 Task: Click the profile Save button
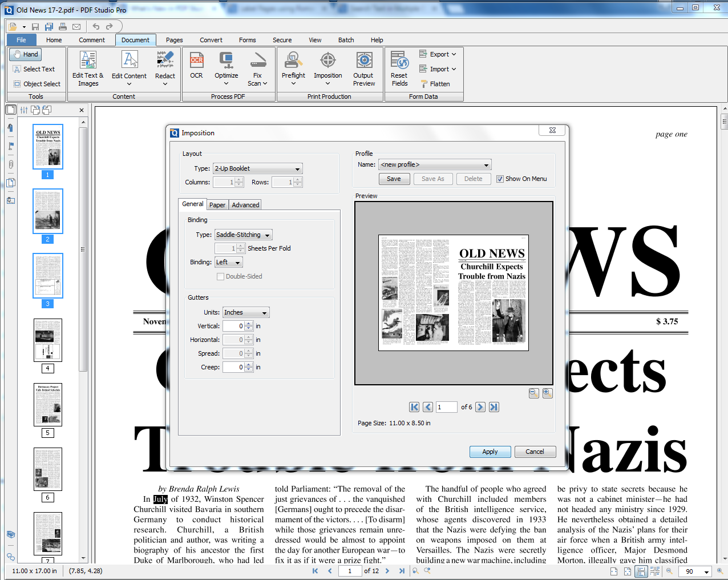point(394,179)
